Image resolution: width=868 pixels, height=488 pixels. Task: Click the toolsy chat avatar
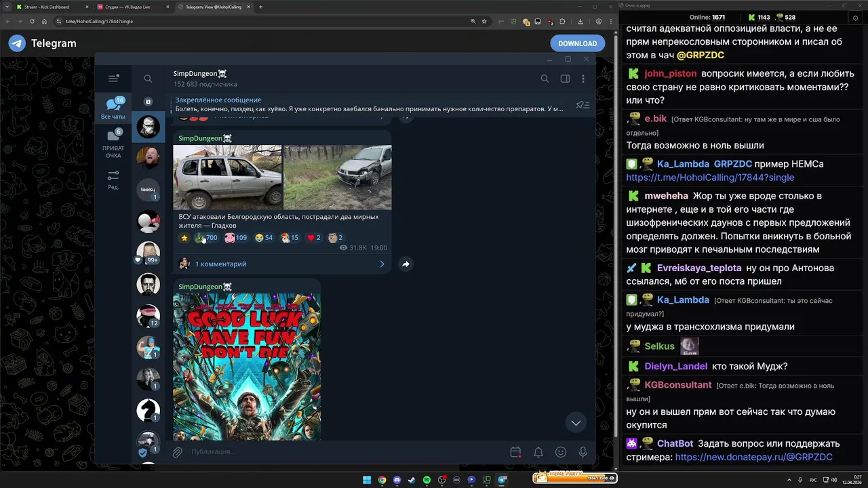coord(148,190)
